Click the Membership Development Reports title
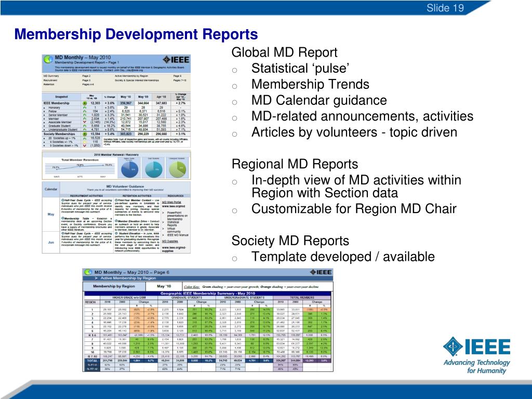Screen dimensions: 532x399 pyautogui.click(x=136, y=34)
